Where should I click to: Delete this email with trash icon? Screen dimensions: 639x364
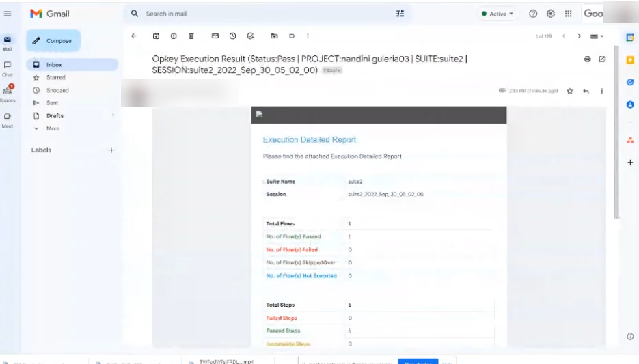[191, 36]
